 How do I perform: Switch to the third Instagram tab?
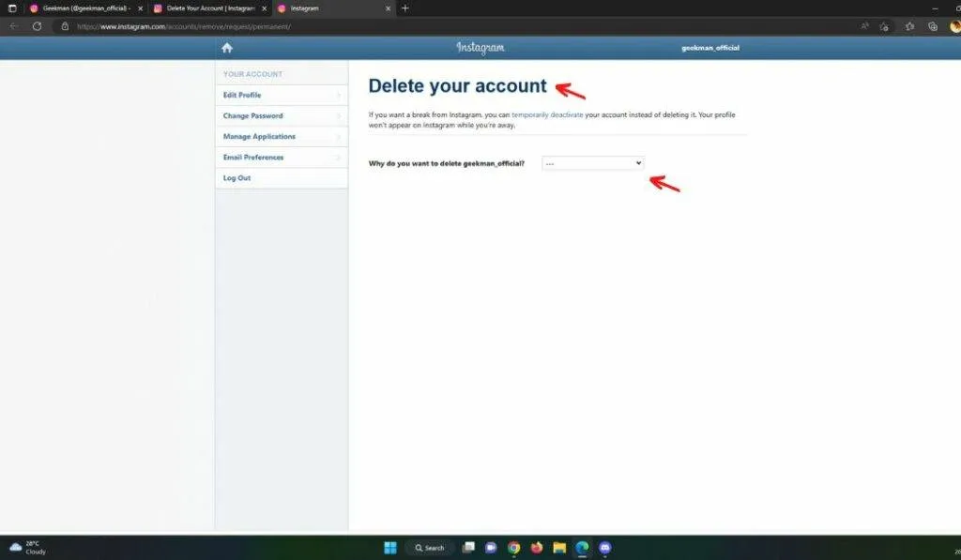tap(334, 8)
